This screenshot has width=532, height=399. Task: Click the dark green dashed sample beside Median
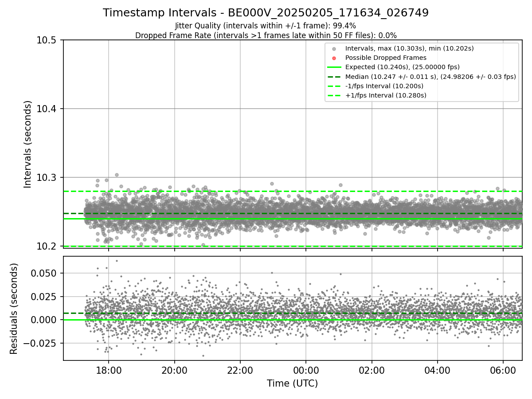[334, 77]
